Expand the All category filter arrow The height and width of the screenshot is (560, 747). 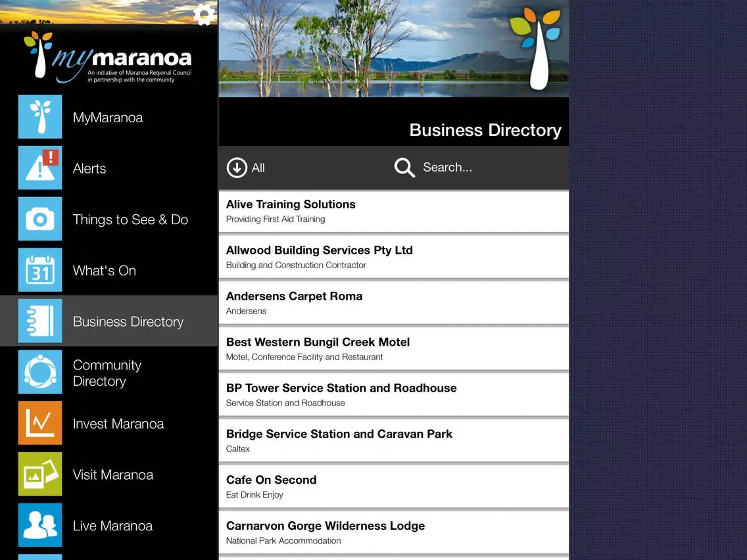pos(237,168)
